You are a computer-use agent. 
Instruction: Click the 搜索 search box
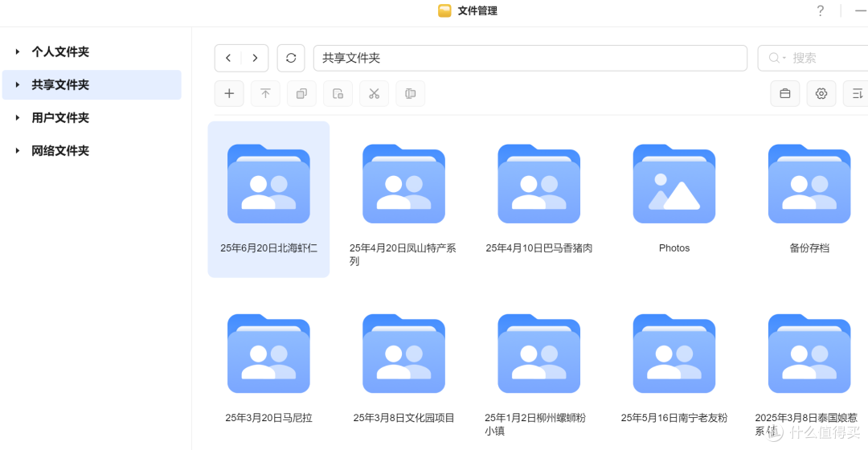coord(813,58)
